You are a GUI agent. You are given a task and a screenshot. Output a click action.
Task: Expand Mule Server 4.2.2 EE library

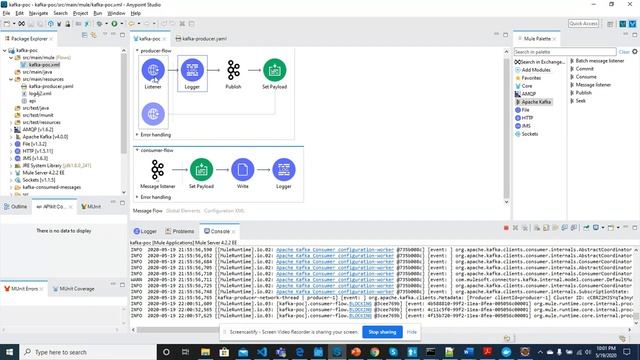(11, 173)
